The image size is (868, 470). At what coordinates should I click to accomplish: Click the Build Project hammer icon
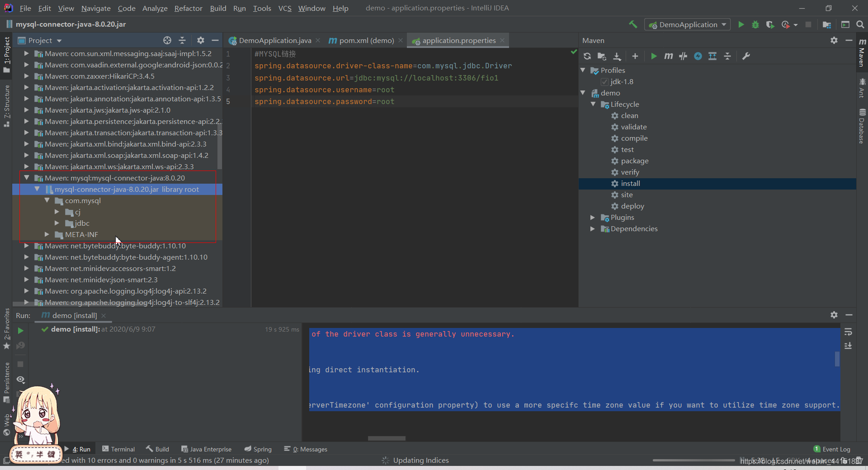coord(633,24)
